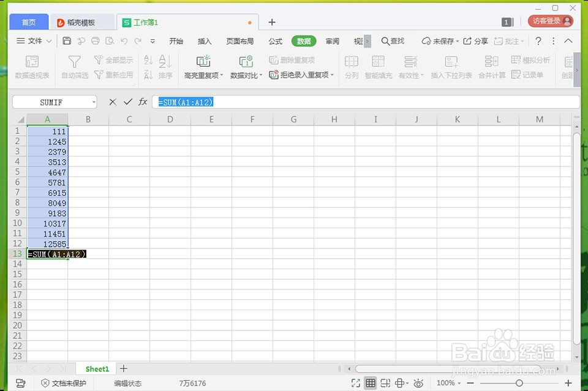Click the zoom slider handle

point(519,383)
